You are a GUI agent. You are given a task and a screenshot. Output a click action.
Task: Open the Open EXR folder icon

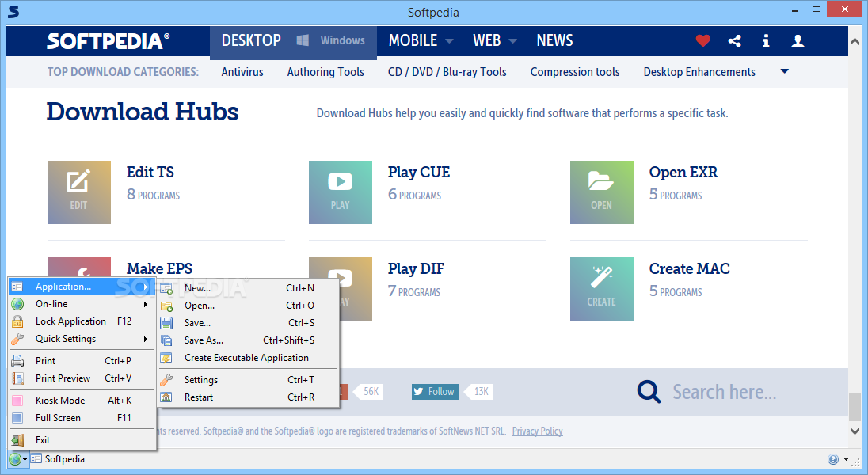pos(602,192)
